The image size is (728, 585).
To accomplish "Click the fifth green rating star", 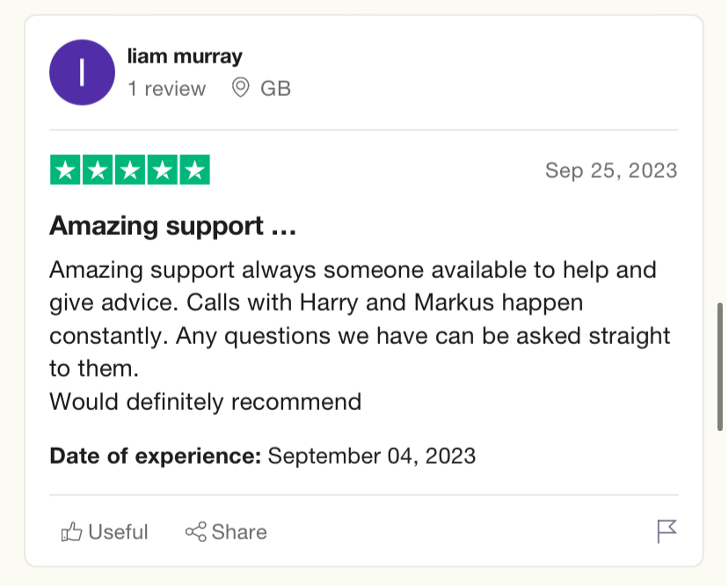I will 195,170.
